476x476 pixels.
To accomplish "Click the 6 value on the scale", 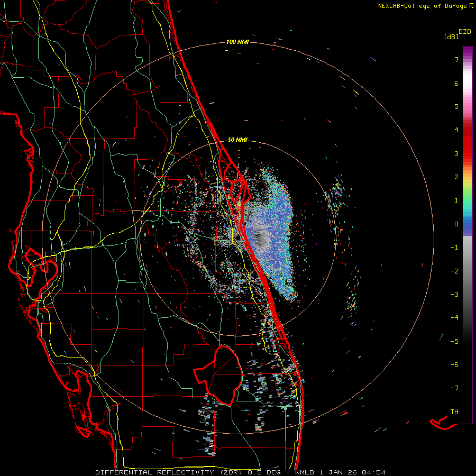I will [456, 83].
